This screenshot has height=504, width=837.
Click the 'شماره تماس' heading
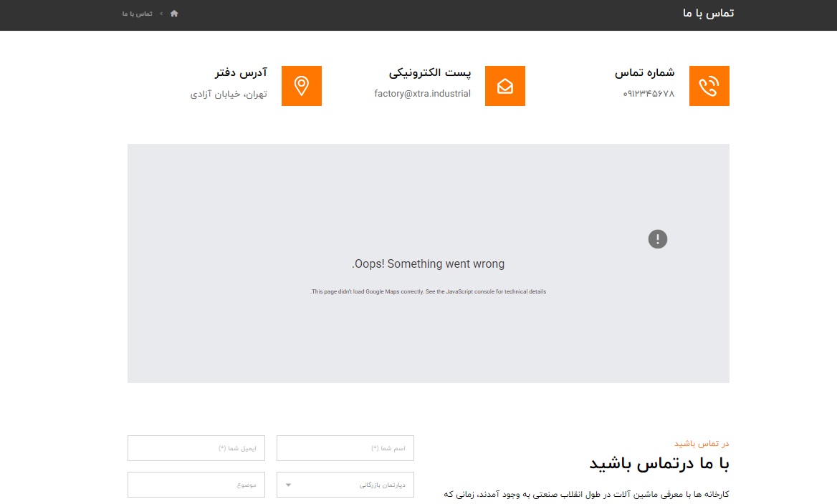[644, 72]
